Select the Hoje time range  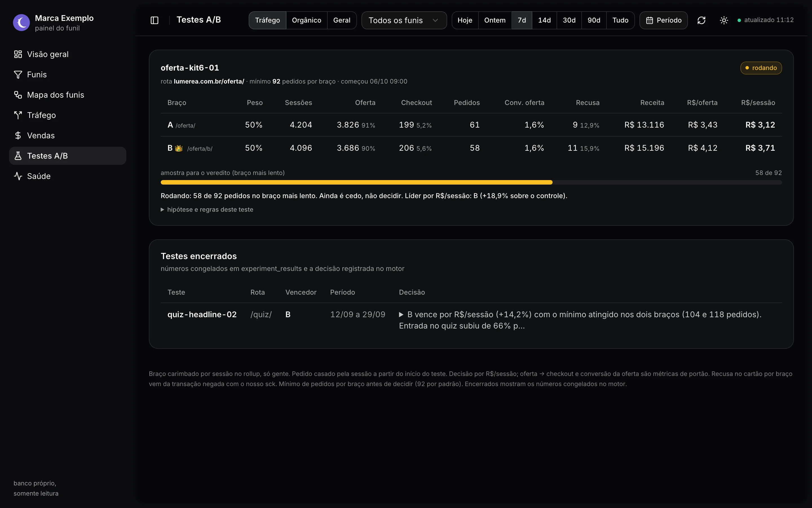click(465, 20)
